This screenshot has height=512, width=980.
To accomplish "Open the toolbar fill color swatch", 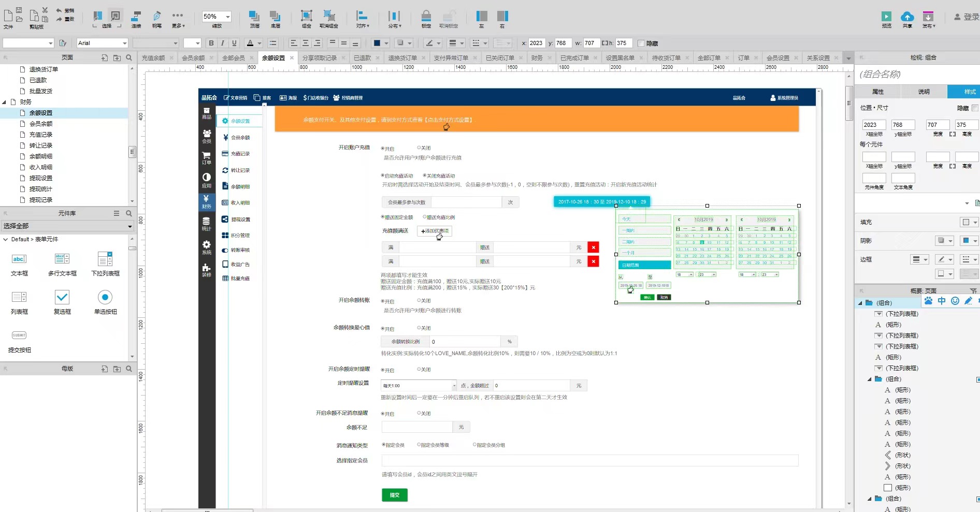I will click(381, 43).
